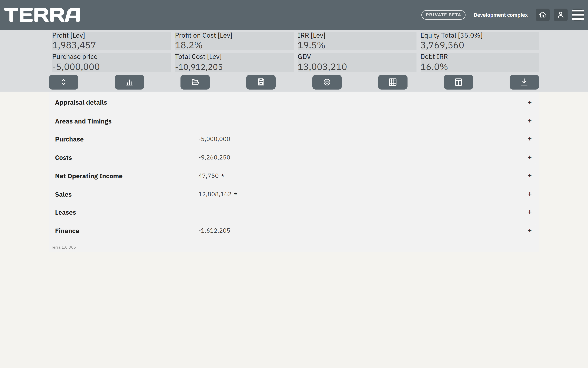Select the Debt IRR tile
Screen dimensions: 588x368
point(480,63)
